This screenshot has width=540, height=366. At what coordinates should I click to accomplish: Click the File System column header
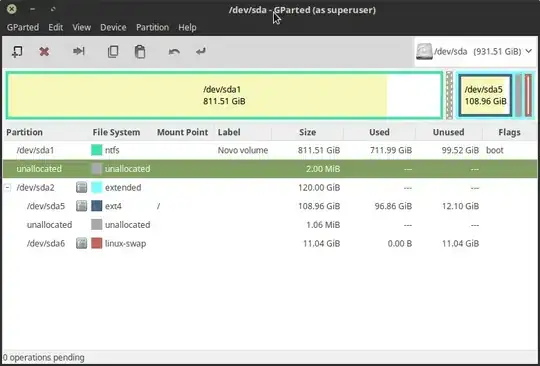tap(122, 132)
